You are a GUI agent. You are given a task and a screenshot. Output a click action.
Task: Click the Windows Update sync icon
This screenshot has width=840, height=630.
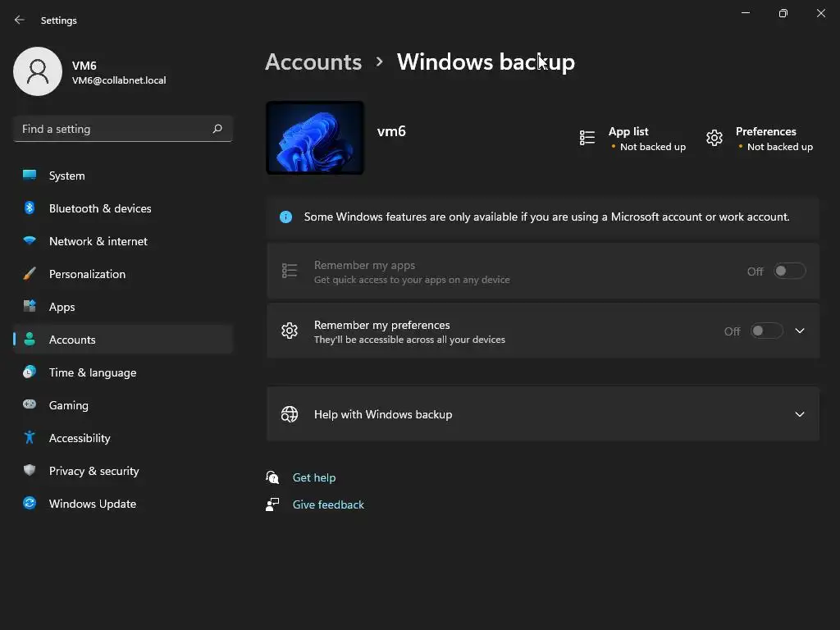(30, 504)
